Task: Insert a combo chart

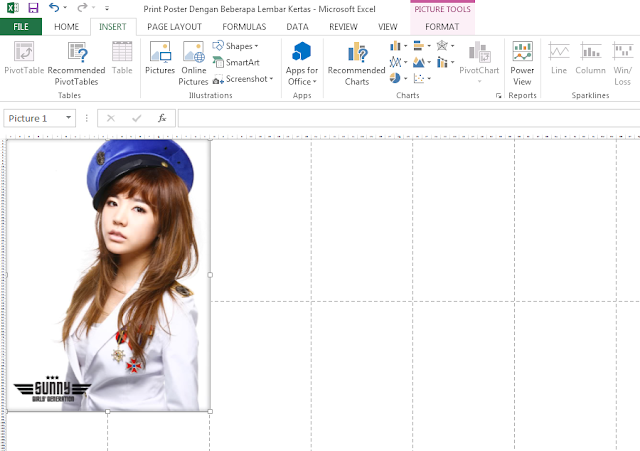Action: [442, 62]
